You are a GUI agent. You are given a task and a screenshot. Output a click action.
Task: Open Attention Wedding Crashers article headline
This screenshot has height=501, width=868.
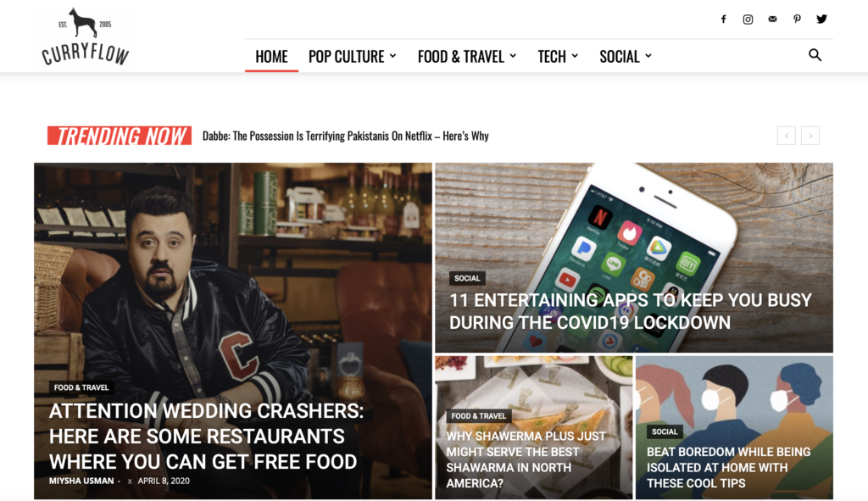tap(206, 437)
